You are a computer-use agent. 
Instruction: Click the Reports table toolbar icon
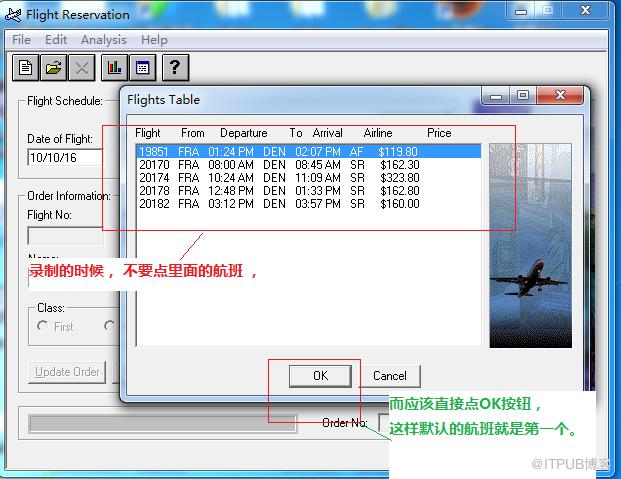(x=143, y=68)
